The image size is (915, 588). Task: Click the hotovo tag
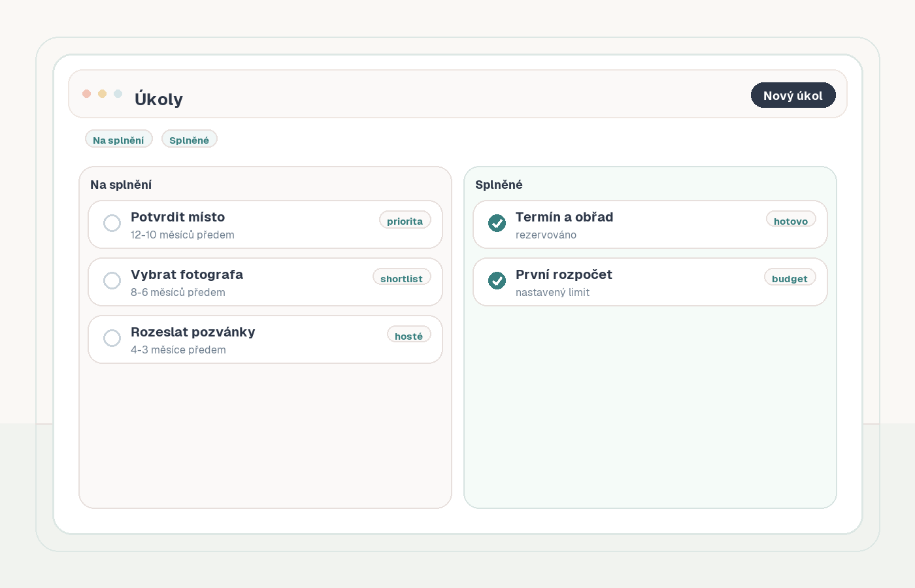point(790,221)
